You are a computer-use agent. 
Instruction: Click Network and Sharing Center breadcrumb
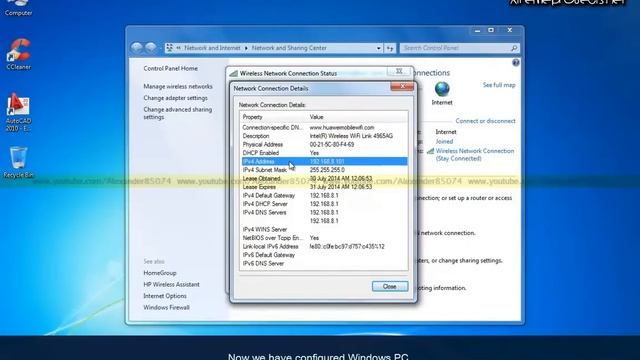(x=289, y=48)
